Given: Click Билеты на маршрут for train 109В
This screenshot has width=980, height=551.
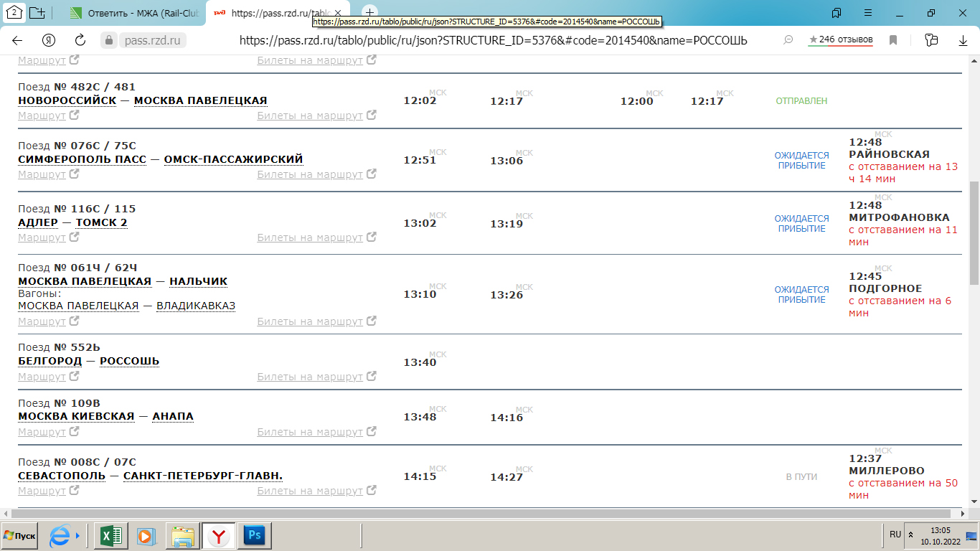Looking at the screenshot, I should pyautogui.click(x=310, y=432).
